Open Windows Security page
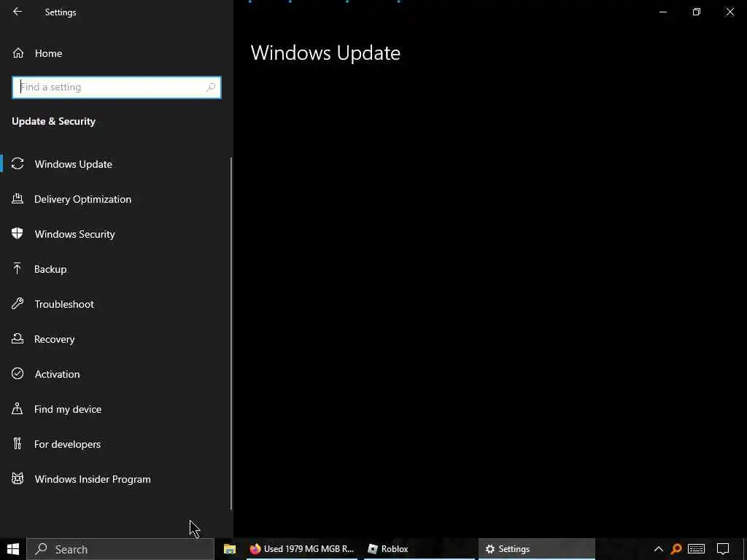This screenshot has height=560, width=747. point(75,234)
